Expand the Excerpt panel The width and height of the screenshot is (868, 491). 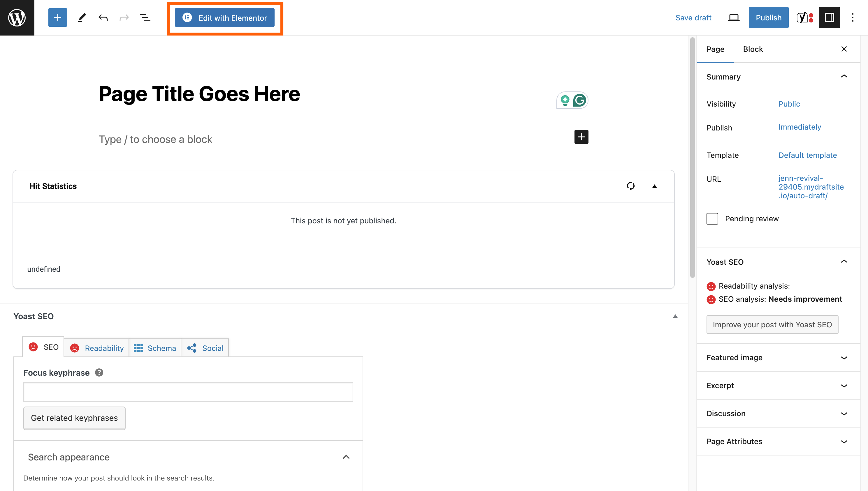[x=778, y=386]
